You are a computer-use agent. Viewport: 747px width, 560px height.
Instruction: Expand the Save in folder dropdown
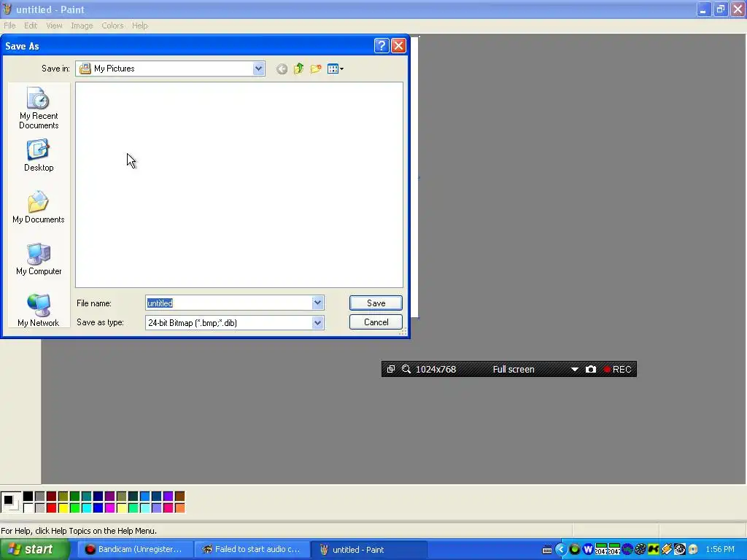(258, 69)
